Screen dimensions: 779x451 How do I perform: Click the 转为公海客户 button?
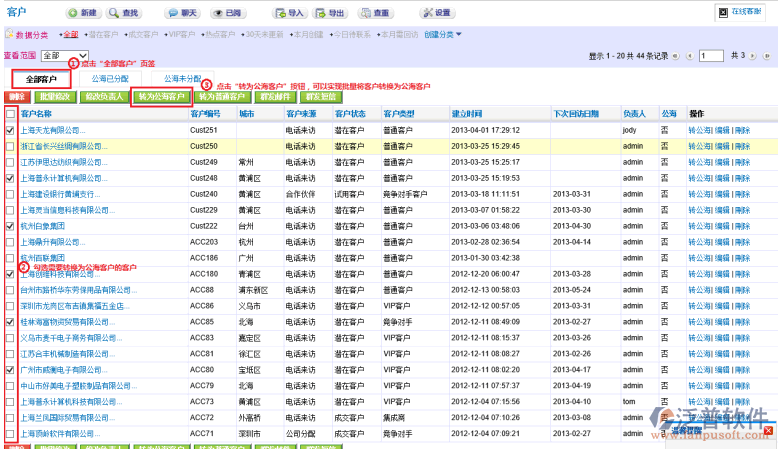coord(161,97)
